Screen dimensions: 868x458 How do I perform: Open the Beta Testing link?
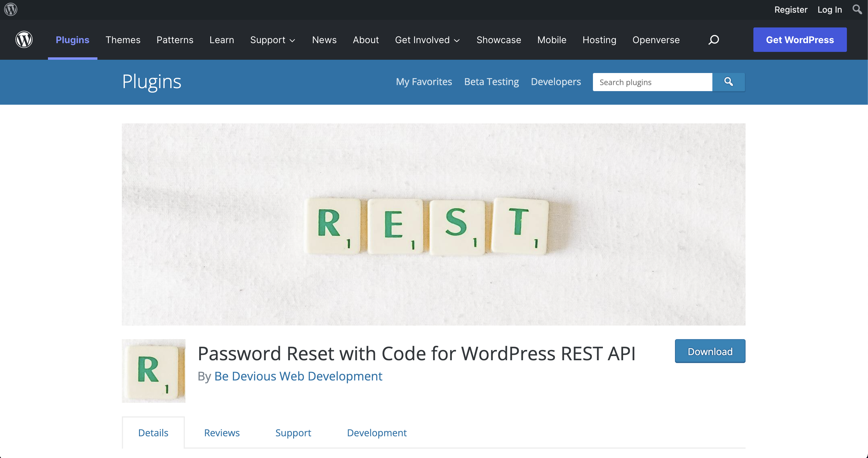pyautogui.click(x=491, y=82)
